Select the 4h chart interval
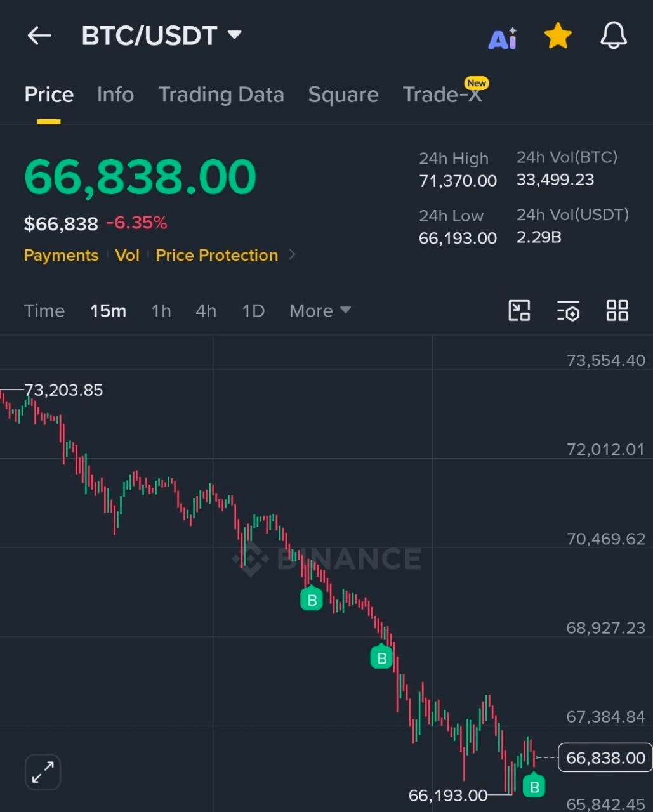The image size is (653, 812). tap(206, 311)
